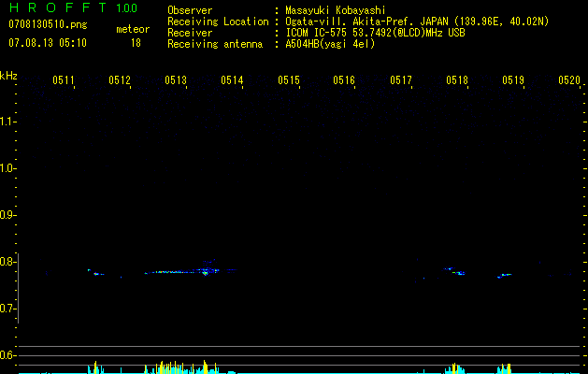
Task: Click the meteor label
Action: click(x=133, y=29)
